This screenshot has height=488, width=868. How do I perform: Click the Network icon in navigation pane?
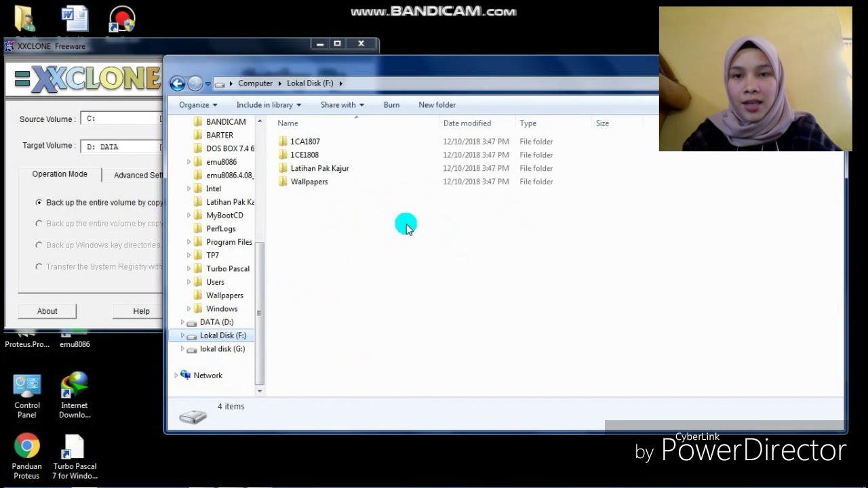186,375
